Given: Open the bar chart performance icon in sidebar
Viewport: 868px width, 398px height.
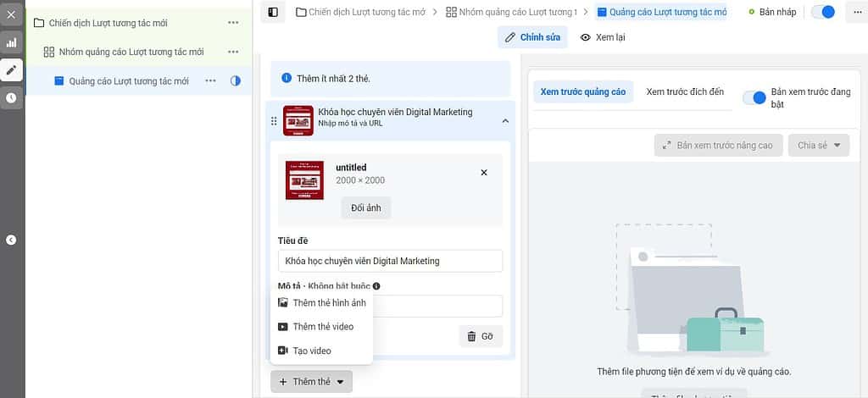Looking at the screenshot, I should (x=11, y=42).
